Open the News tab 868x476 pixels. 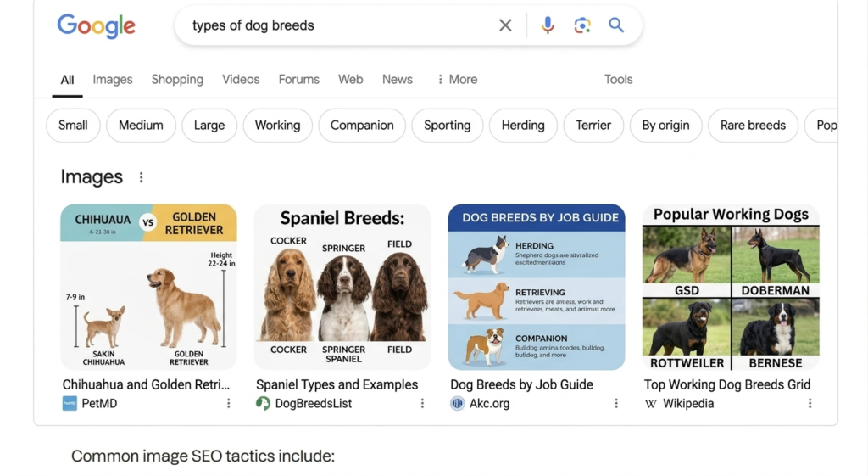tap(397, 79)
